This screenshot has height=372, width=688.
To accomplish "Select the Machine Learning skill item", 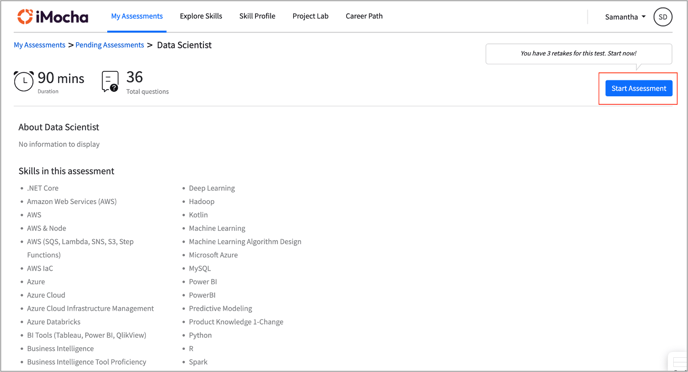I will pos(217,228).
